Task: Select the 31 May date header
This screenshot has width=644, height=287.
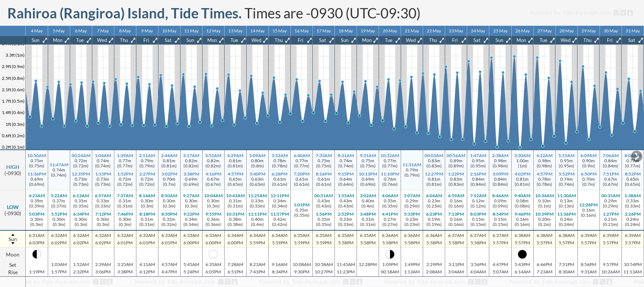Action: click(x=633, y=31)
